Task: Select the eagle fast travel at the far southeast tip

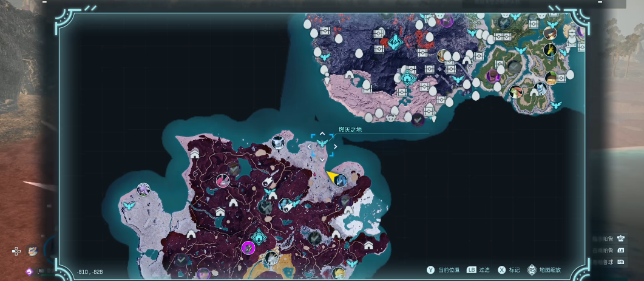Action: (x=556, y=105)
